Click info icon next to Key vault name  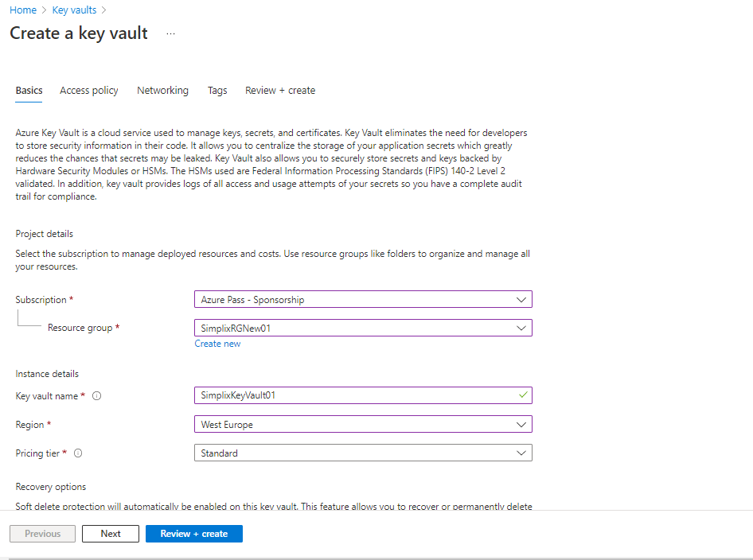[97, 396]
